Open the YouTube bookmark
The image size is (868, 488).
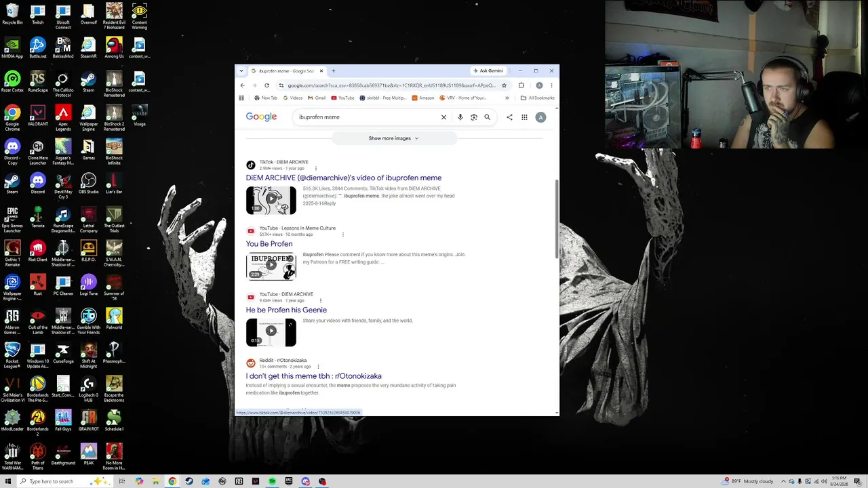click(x=343, y=98)
